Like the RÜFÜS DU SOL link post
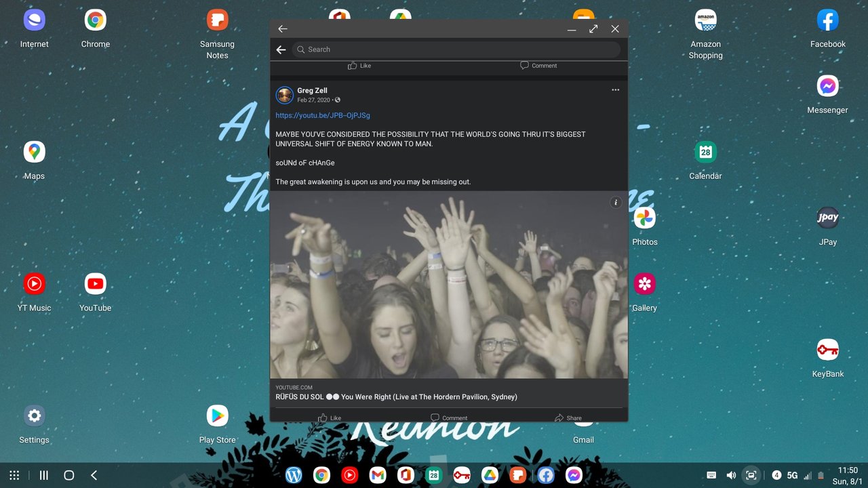Screen dimensions: 868x488 (x=330, y=418)
